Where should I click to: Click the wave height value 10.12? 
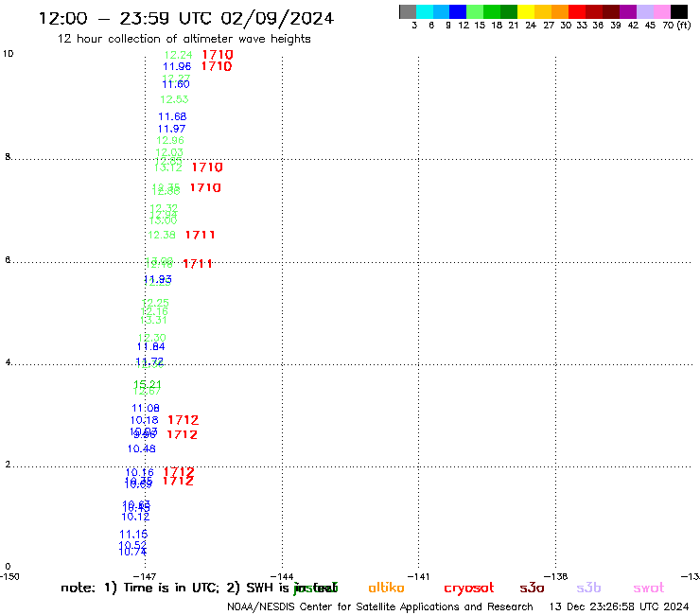[x=135, y=517]
